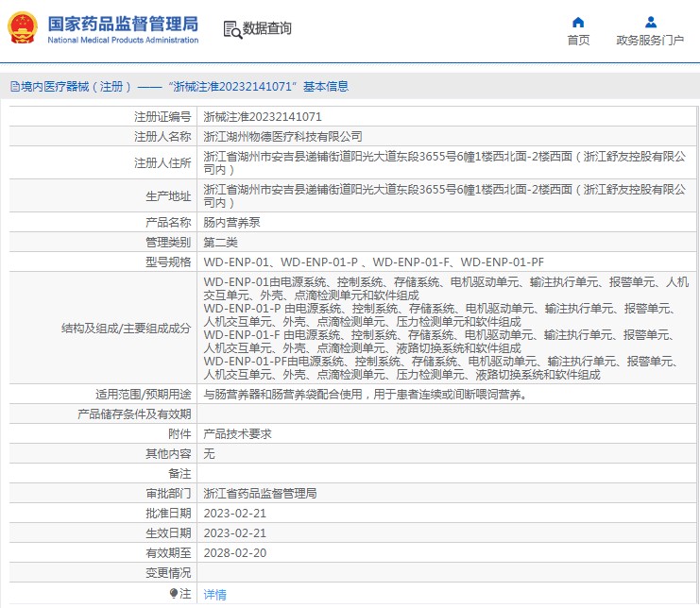This screenshot has height=608, width=700.
Task: Click the 政务服务门户 person icon
Action: click(650, 22)
